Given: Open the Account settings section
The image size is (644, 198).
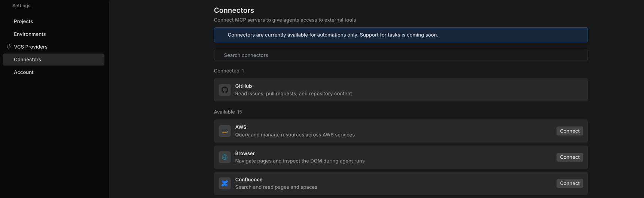Looking at the screenshot, I should tap(24, 72).
